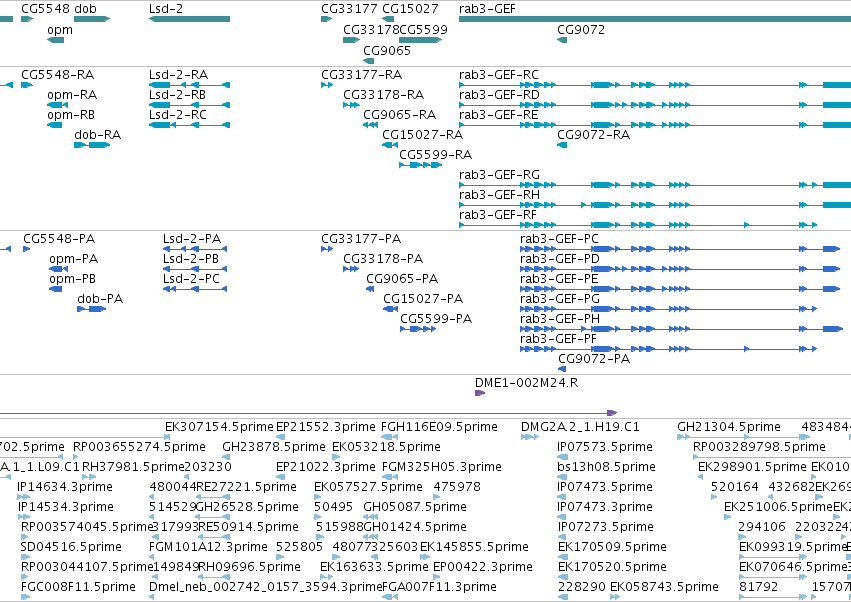This screenshot has width=851, height=602.
Task: Click the IP07573.5prime EST label
Action: point(605,447)
